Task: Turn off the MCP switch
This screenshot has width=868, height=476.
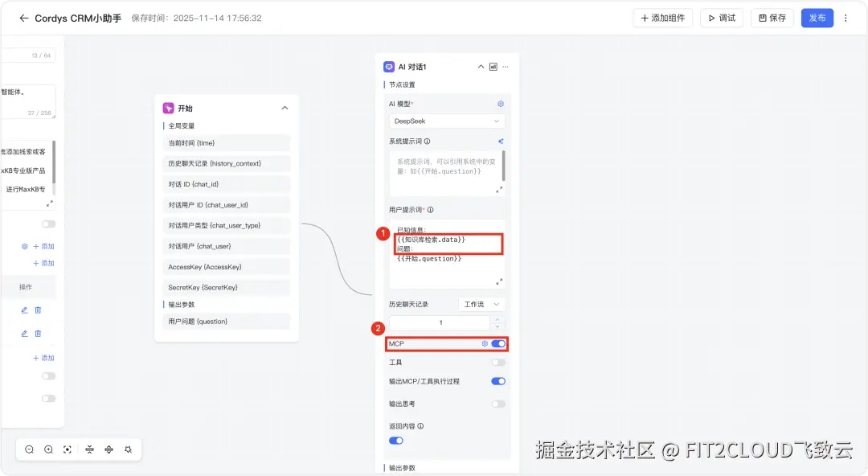Action: coord(498,343)
